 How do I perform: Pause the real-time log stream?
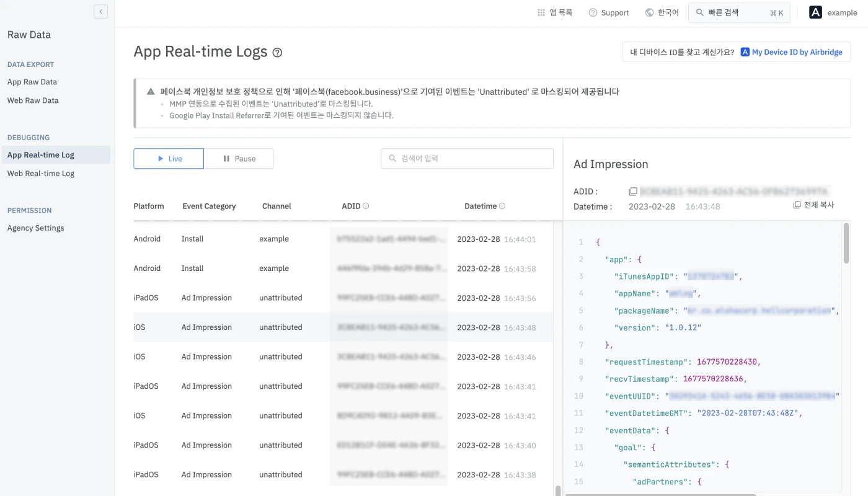(x=239, y=159)
